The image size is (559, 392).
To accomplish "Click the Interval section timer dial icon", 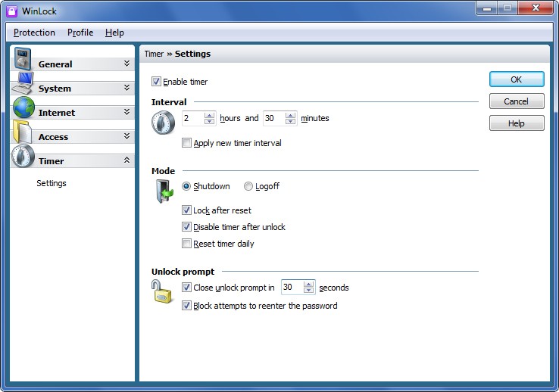I will tap(164, 123).
